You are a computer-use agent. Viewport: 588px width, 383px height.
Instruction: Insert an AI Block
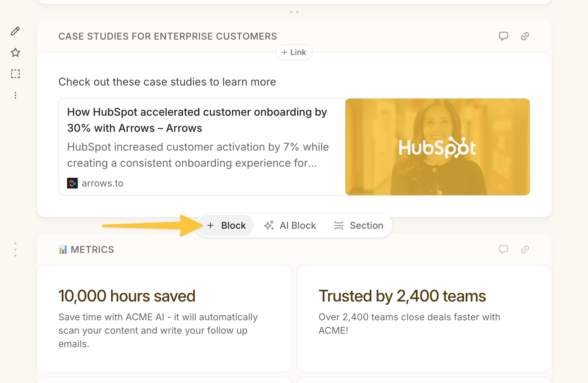pyautogui.click(x=290, y=225)
